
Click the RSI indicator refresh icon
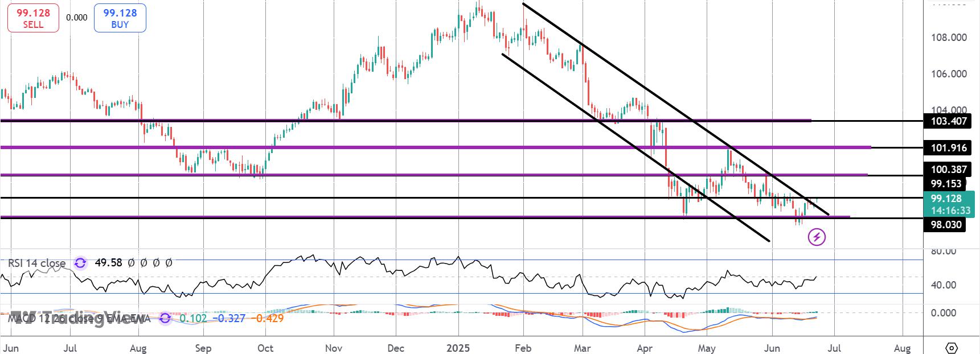point(81,263)
